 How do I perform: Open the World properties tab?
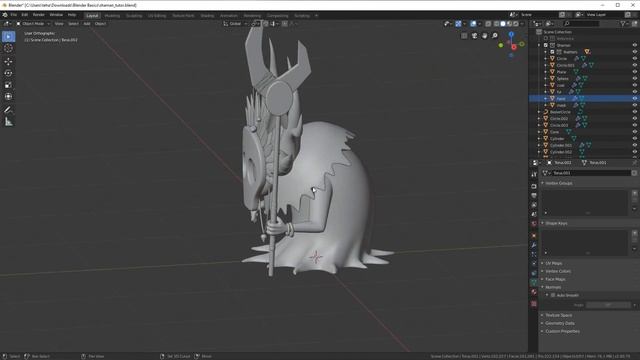click(x=534, y=224)
